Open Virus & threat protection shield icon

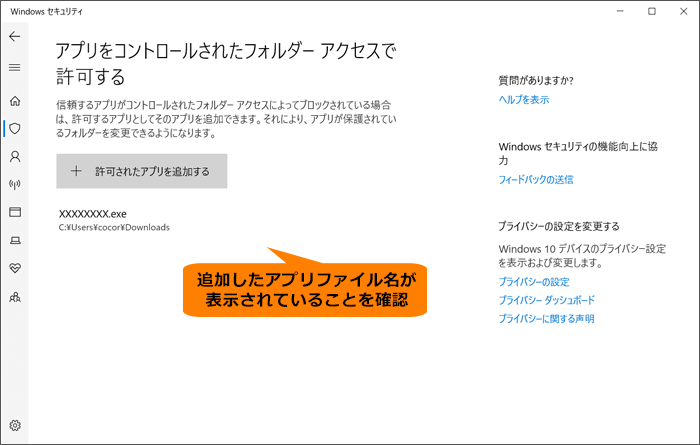(15, 129)
